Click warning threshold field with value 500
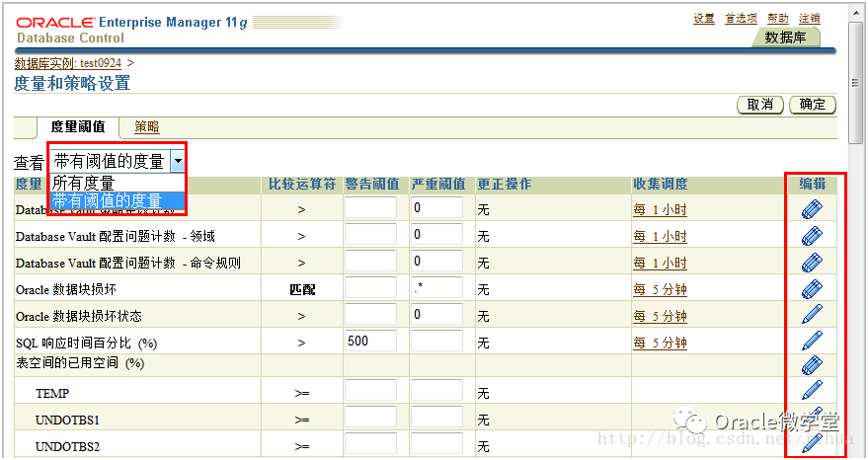 370,341
